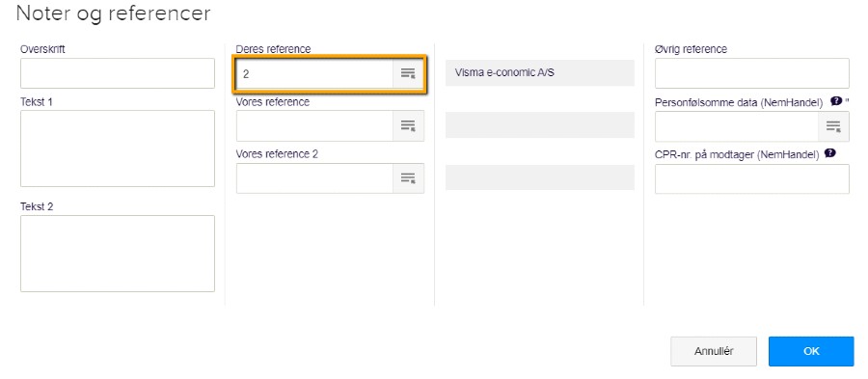Select the Deres reference field containing 2
868x379 pixels.
point(314,73)
